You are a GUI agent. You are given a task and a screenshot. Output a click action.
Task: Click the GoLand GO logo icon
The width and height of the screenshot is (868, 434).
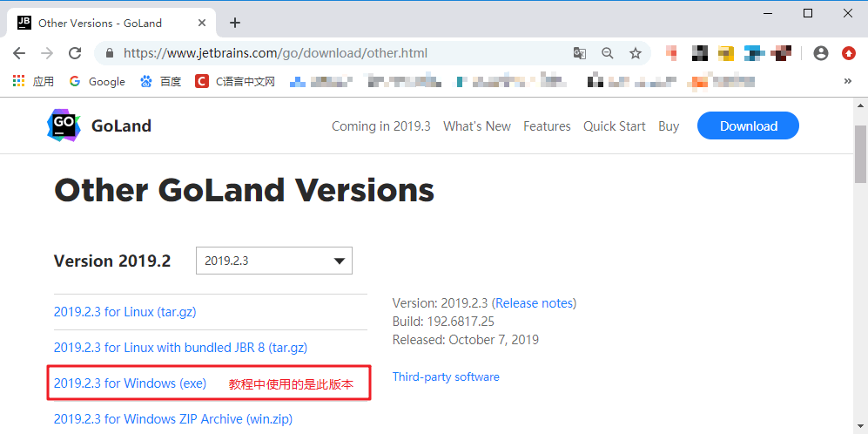point(64,125)
